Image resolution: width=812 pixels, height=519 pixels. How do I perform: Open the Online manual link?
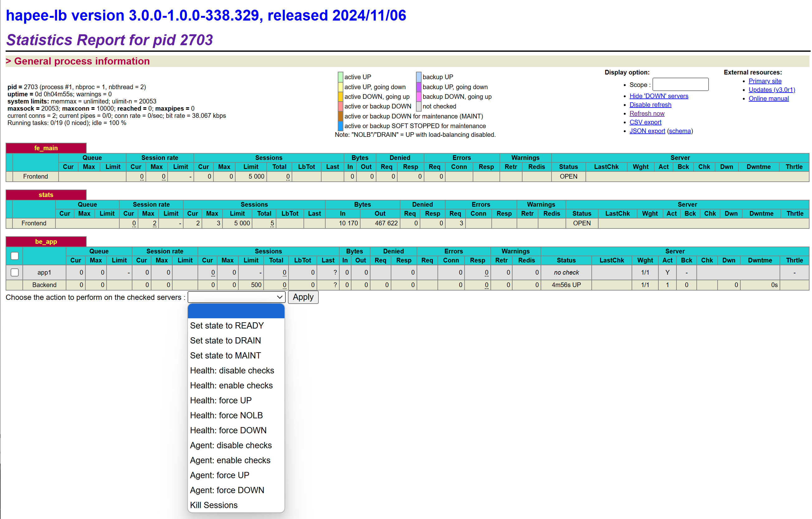768,99
